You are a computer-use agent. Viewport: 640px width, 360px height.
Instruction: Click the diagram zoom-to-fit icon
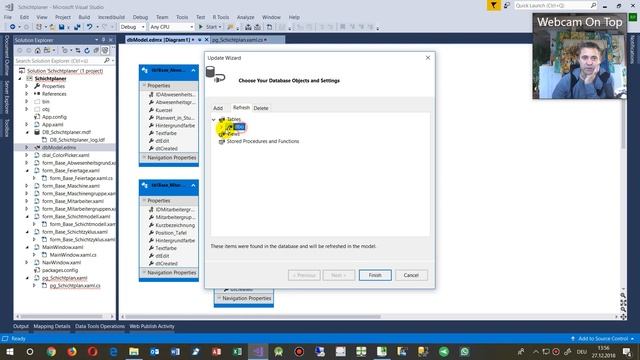click(x=623, y=302)
